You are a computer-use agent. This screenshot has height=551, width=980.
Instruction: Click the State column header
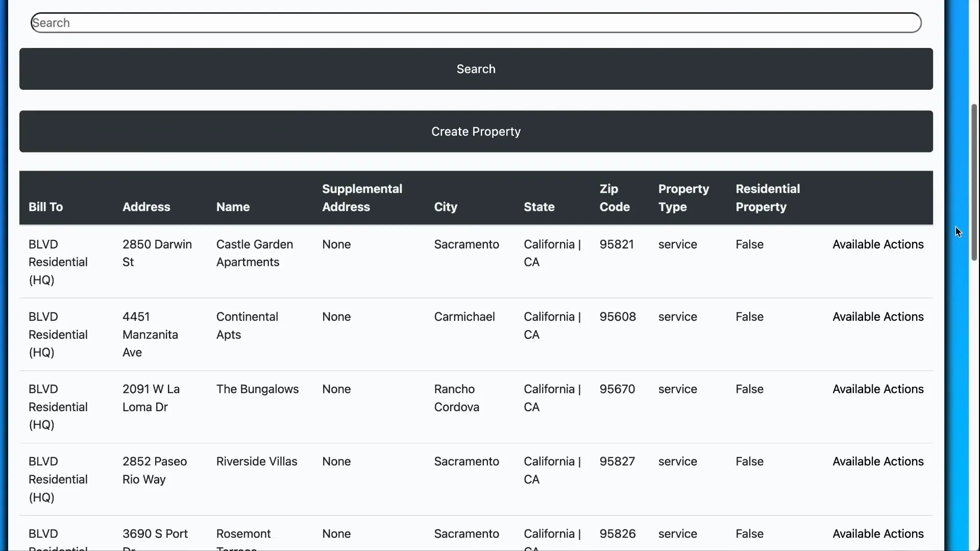[539, 207]
